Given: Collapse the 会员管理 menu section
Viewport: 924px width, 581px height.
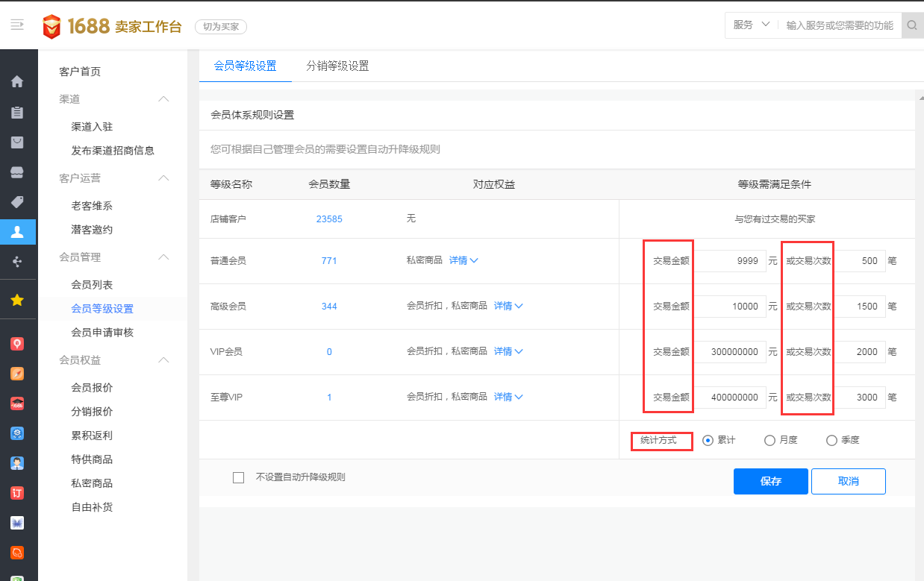Looking at the screenshot, I should click(163, 257).
